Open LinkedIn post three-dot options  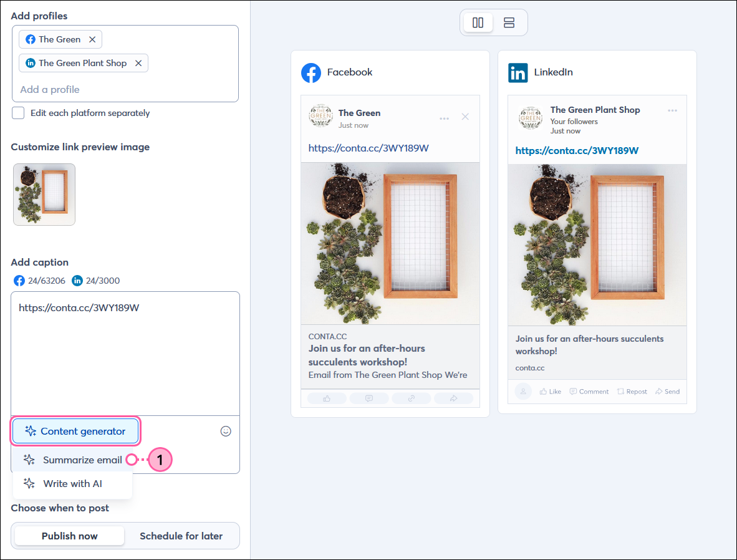[673, 110]
